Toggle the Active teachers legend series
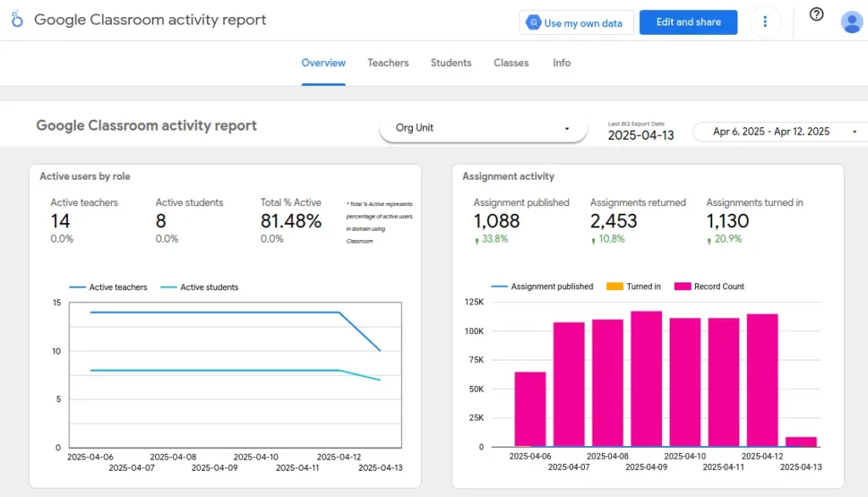 pyautogui.click(x=108, y=287)
